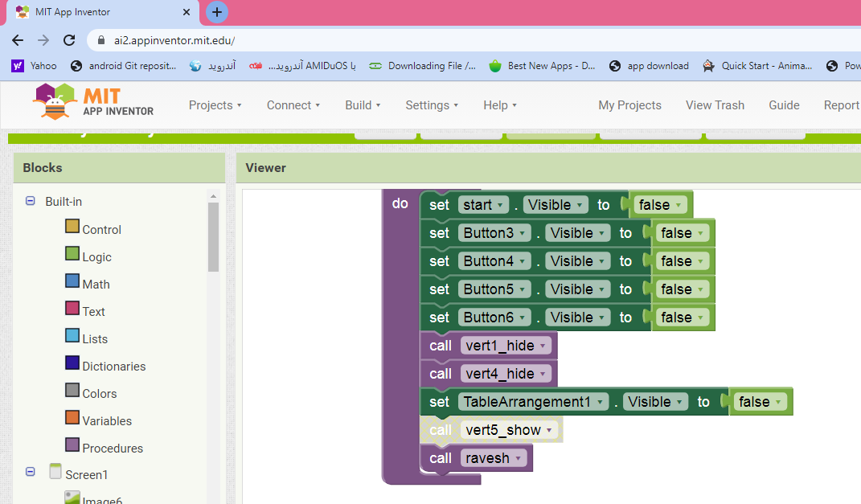Image resolution: width=861 pixels, height=504 pixels.
Task: Open the Colors blocks category
Action: (99, 393)
